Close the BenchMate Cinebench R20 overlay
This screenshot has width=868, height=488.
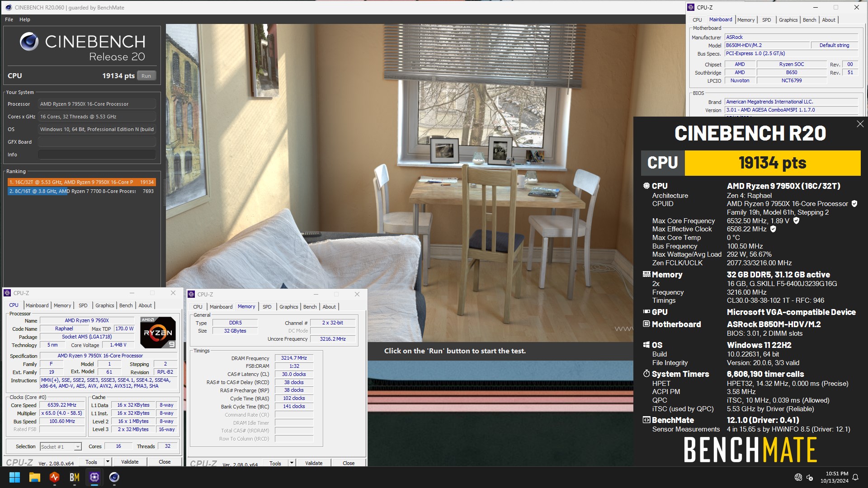pos(860,124)
